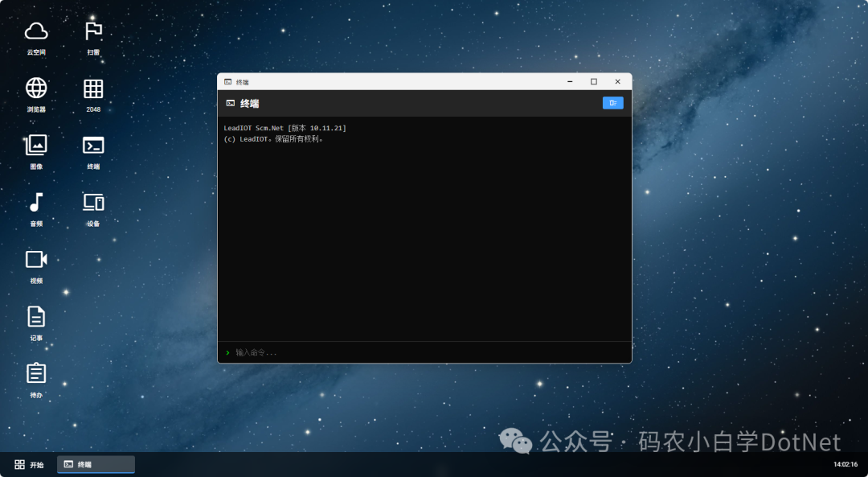Check the 14:02:16 taskbar clock
The height and width of the screenshot is (477, 868).
[x=845, y=464]
